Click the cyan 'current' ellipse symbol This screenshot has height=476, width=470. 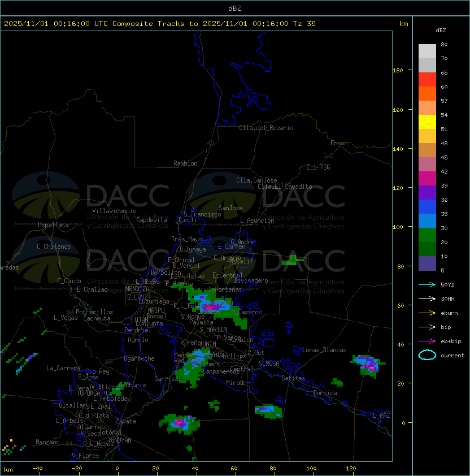(x=427, y=355)
